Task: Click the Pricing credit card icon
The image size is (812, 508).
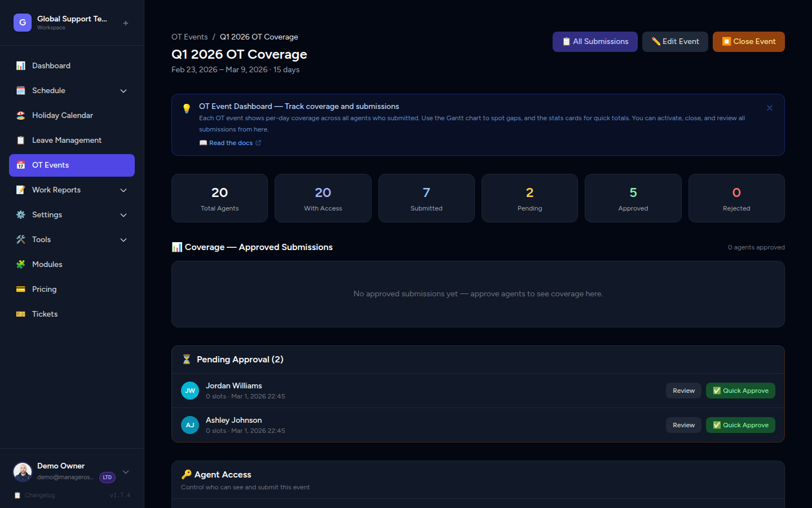Action: point(21,289)
